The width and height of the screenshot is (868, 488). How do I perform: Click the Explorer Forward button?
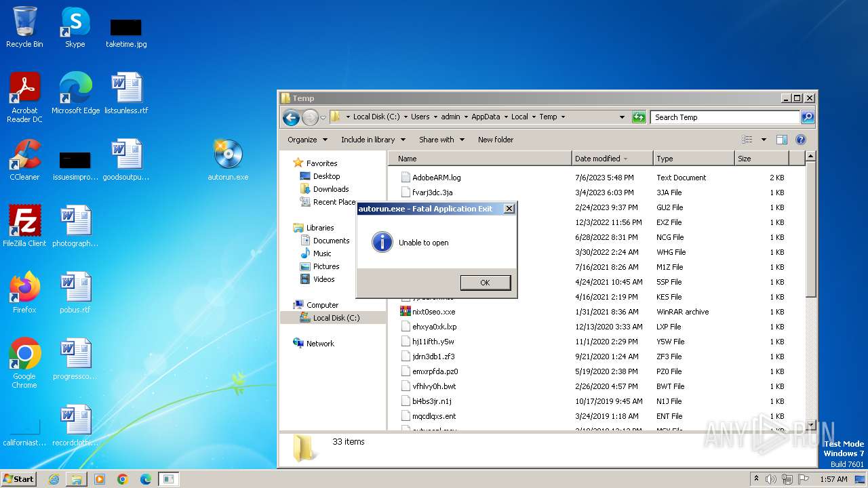tap(310, 117)
